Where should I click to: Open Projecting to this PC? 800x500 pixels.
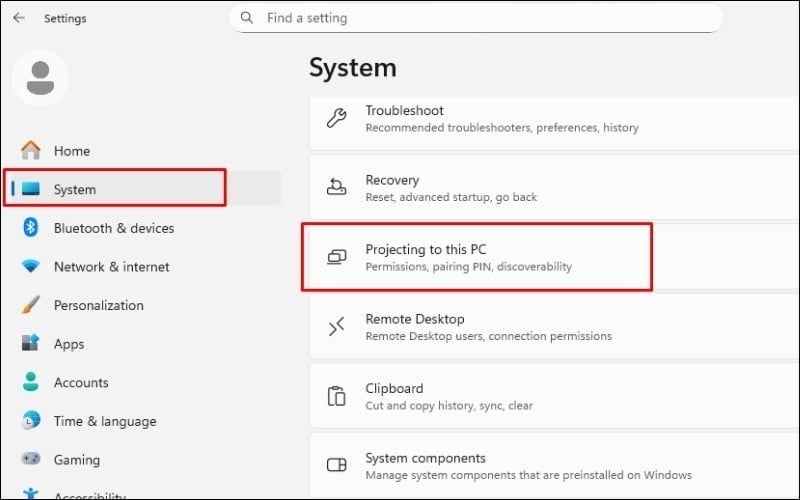[x=555, y=257]
